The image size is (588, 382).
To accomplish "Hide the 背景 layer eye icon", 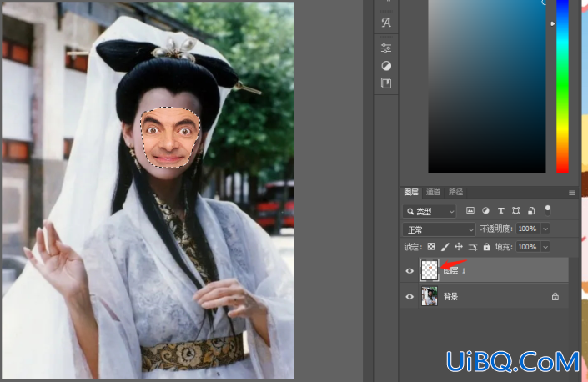I will click(x=410, y=297).
